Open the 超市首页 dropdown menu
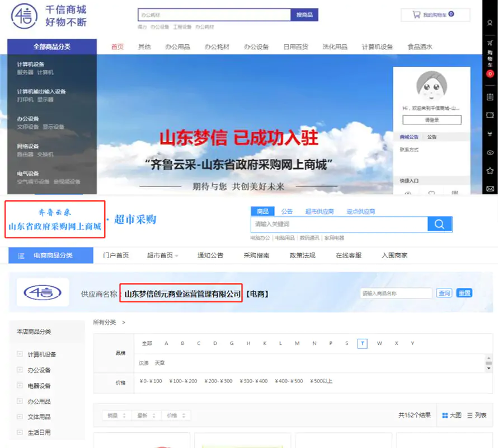Image resolution: width=498 pixels, height=448 pixels. click(x=163, y=255)
